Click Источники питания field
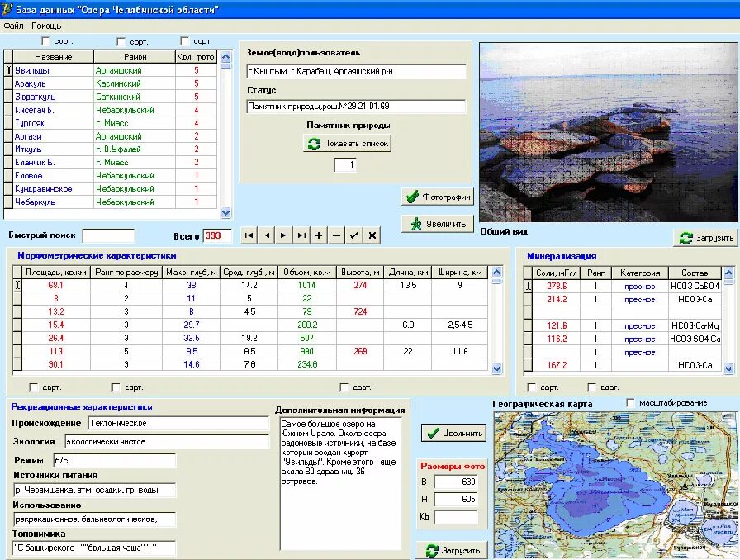The image size is (740, 560). pyautogui.click(x=95, y=490)
